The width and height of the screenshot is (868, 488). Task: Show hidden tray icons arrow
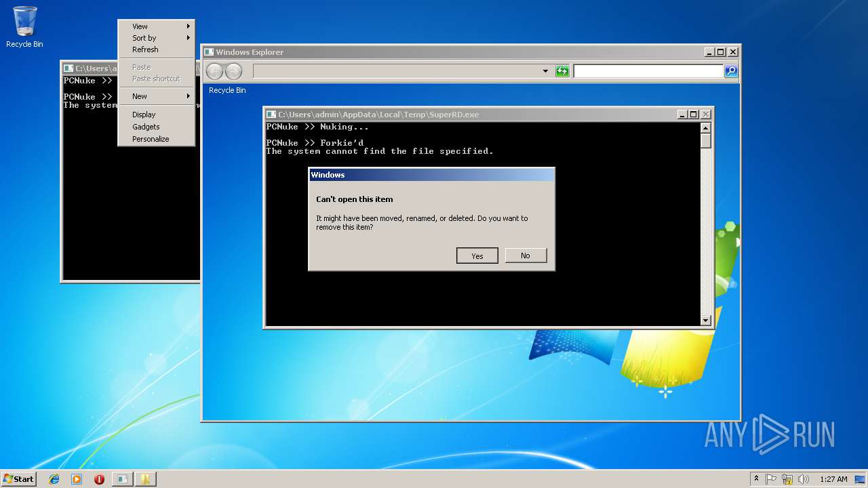tap(756, 479)
